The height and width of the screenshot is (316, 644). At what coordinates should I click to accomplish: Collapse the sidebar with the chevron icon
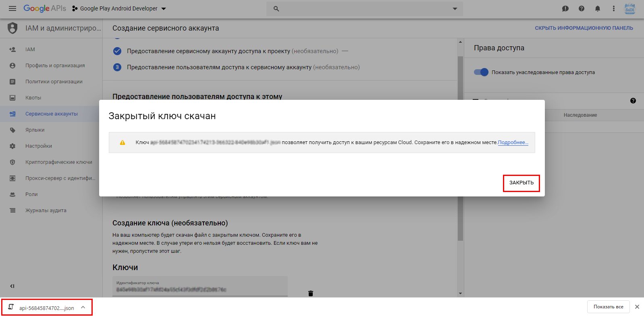(x=12, y=286)
